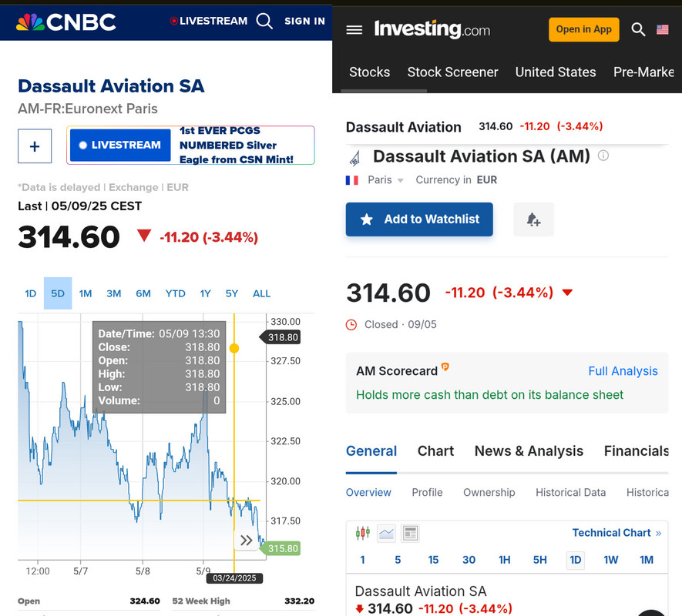The image size is (682, 616).
Task: Select the 1W interval
Action: click(610, 560)
